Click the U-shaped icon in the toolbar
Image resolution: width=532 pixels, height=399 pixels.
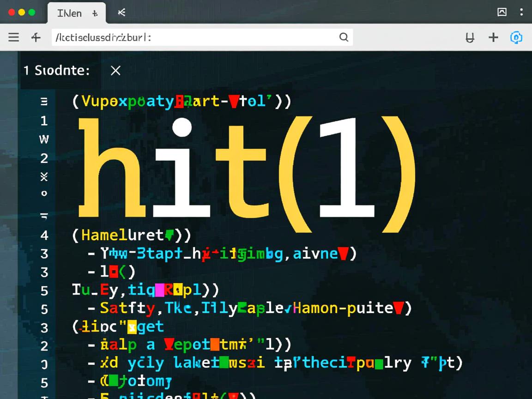[470, 37]
